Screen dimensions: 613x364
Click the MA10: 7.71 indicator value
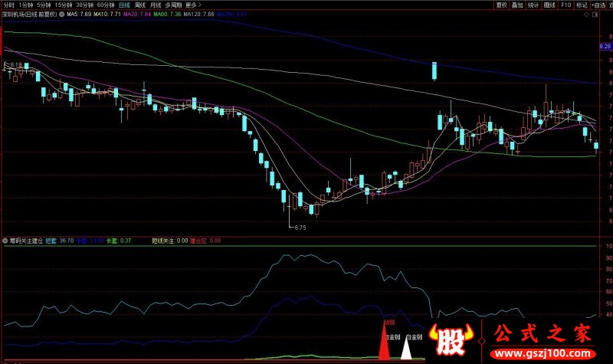point(107,14)
